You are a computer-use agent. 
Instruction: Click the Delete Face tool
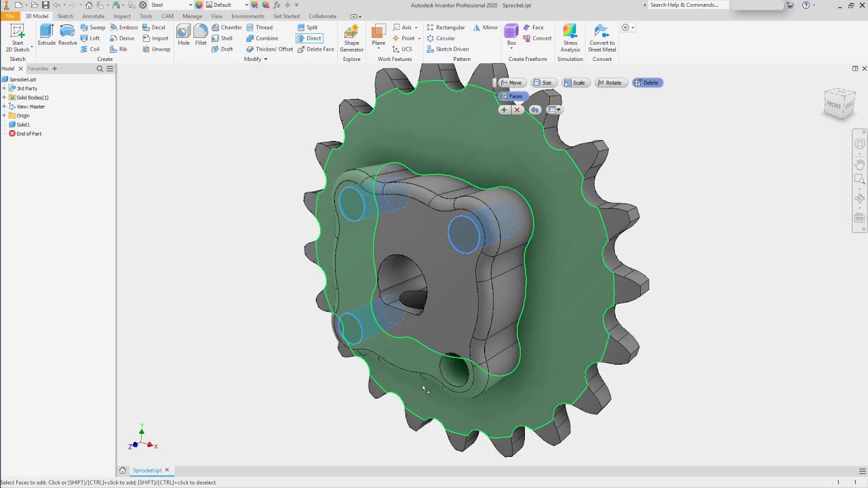tap(315, 49)
